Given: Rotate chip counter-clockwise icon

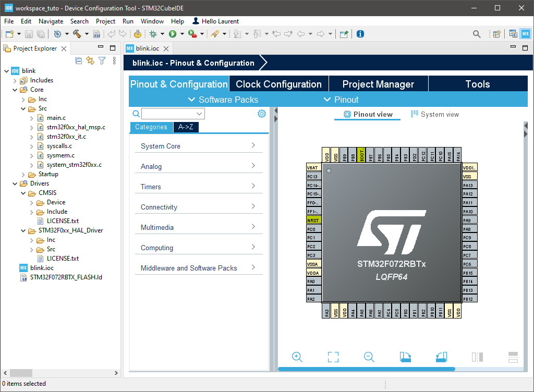Looking at the screenshot, I should (441, 357).
